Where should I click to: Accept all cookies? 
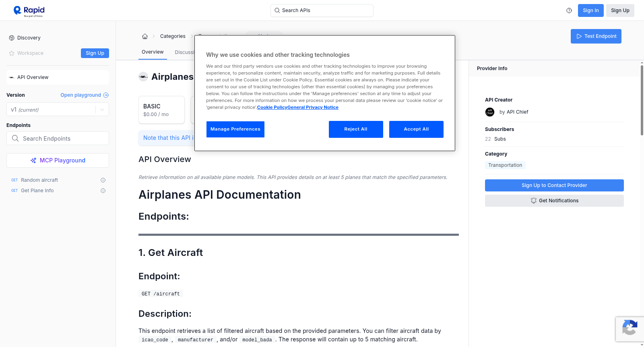pyautogui.click(x=416, y=129)
